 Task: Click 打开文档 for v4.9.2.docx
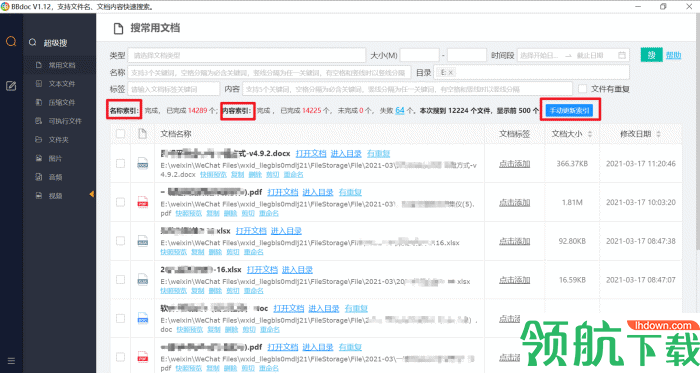(x=311, y=153)
